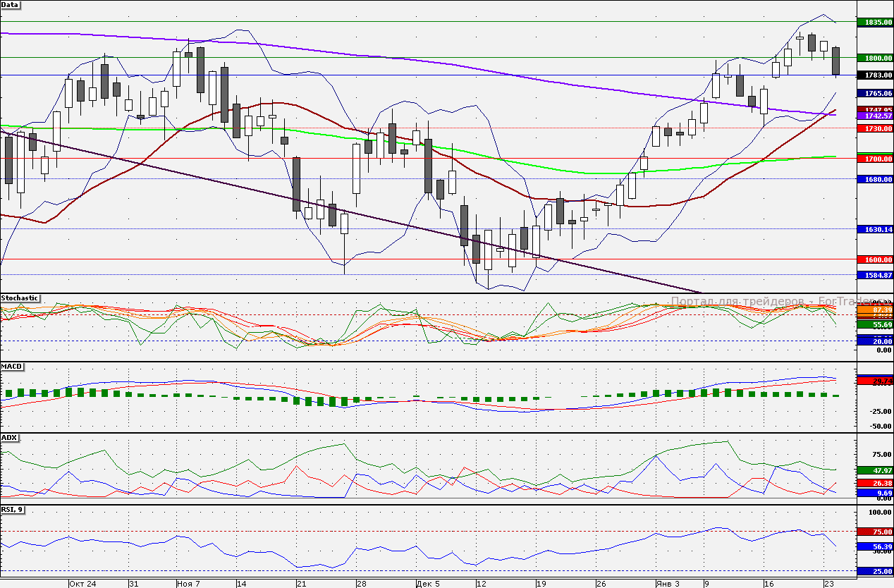The height and width of the screenshot is (588, 894).
Task: Click the red RSI 75.00 level tag
Action: click(x=875, y=532)
